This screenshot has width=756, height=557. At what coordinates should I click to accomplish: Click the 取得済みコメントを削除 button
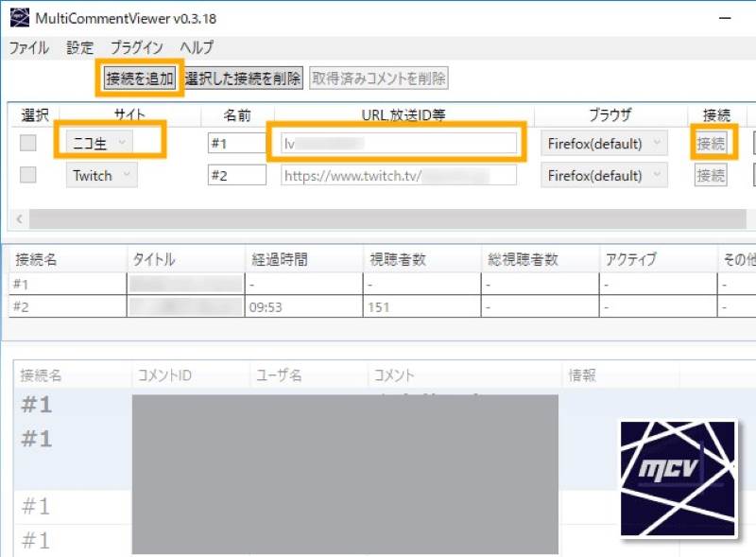pos(378,78)
